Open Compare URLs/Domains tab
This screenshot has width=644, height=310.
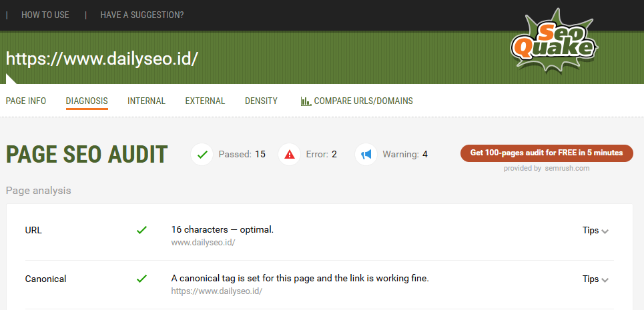[357, 101]
